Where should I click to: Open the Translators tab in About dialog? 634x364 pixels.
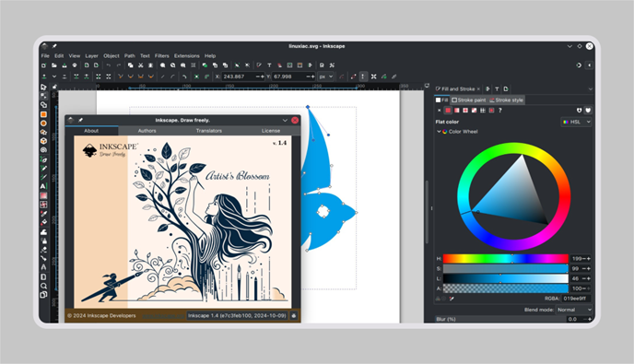pyautogui.click(x=208, y=131)
